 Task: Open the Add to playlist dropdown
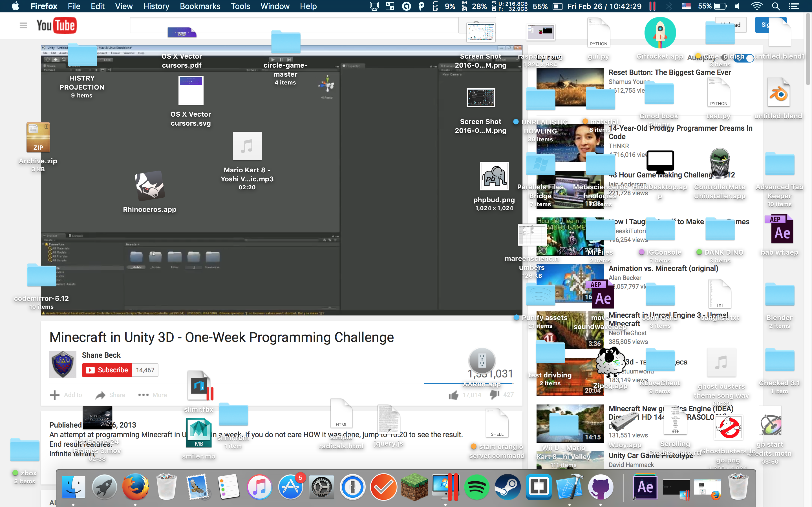coord(66,395)
